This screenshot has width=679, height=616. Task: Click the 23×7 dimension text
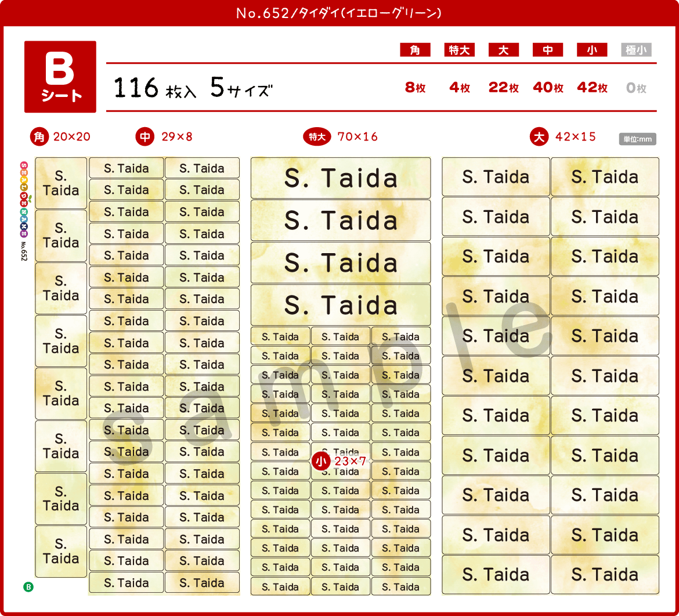(x=351, y=462)
